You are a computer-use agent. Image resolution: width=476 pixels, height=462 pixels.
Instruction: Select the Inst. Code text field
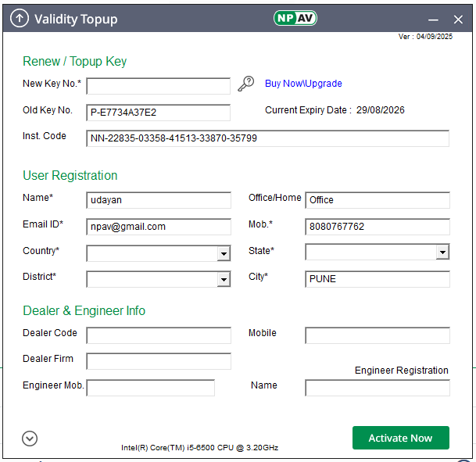pos(267,138)
